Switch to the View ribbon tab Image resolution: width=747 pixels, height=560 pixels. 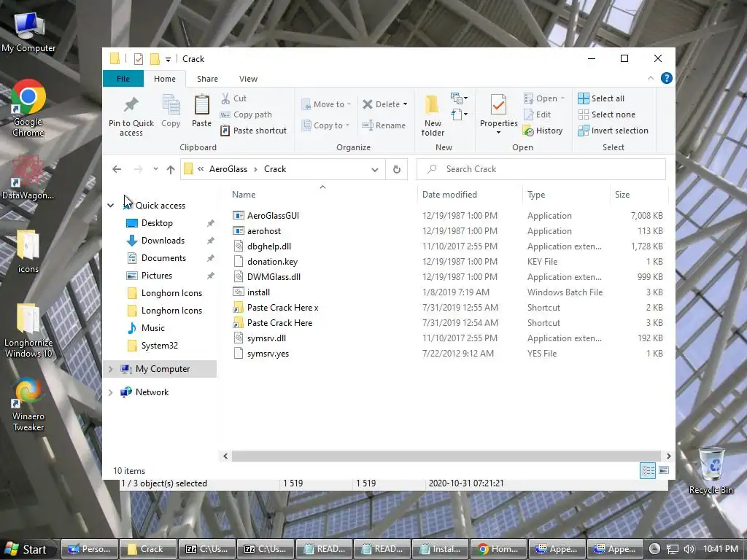pos(248,79)
